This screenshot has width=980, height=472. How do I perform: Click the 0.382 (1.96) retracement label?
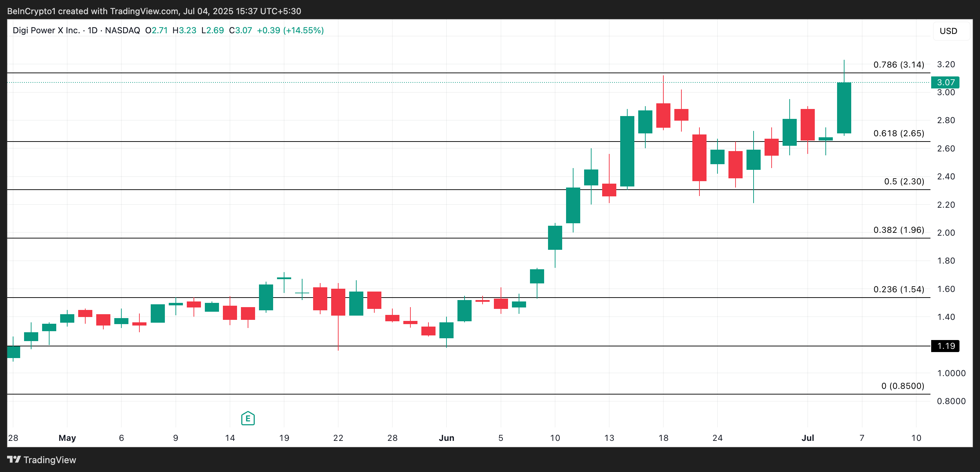898,230
